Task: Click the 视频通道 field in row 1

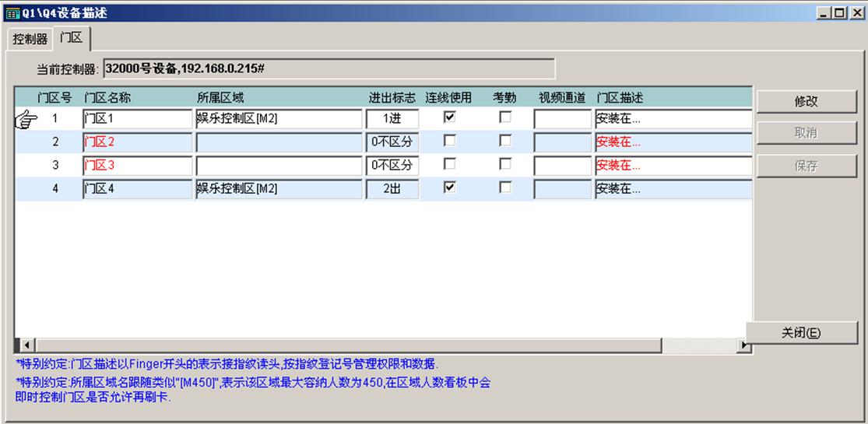Action: (562, 119)
